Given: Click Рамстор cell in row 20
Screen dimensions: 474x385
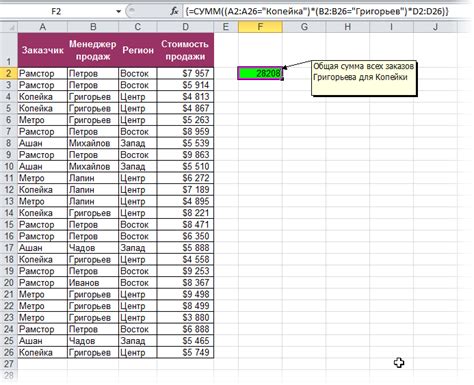Looking at the screenshot, I should (x=43, y=283).
